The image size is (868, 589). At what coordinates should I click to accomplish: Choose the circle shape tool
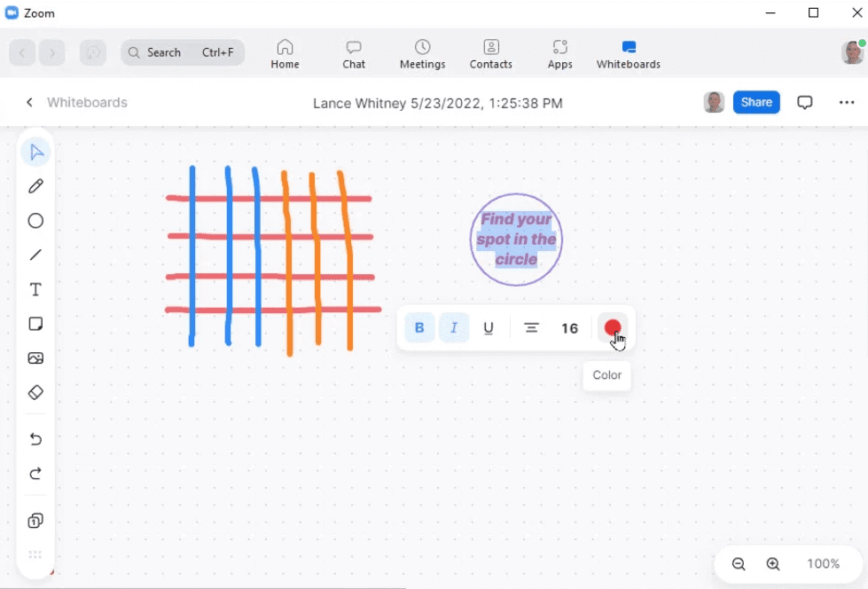click(x=36, y=221)
